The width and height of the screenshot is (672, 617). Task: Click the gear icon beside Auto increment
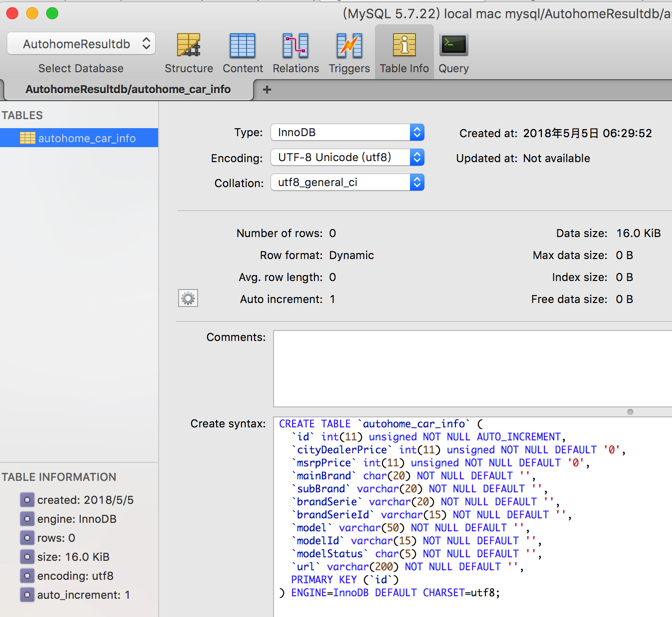pos(188,298)
